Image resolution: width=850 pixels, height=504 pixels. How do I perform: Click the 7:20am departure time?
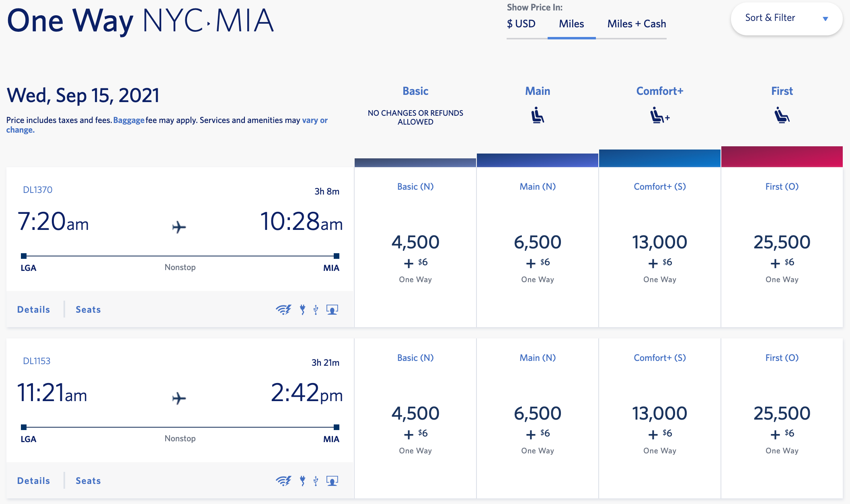tap(53, 221)
